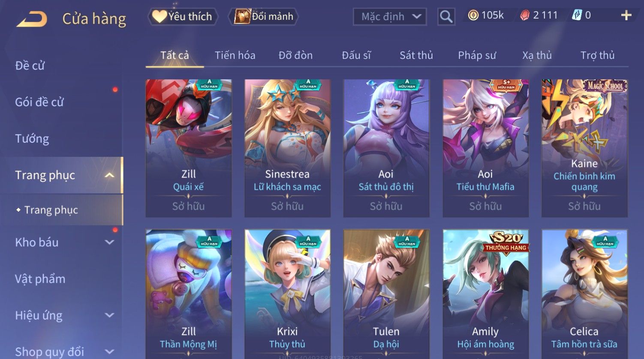The height and width of the screenshot is (359, 644).
Task: Open Yêu thích favorites heart
Action: click(183, 17)
